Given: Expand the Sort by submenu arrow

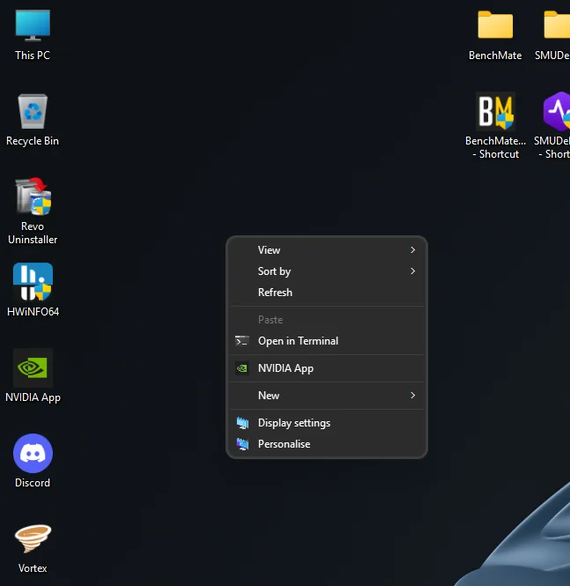Looking at the screenshot, I should [413, 271].
